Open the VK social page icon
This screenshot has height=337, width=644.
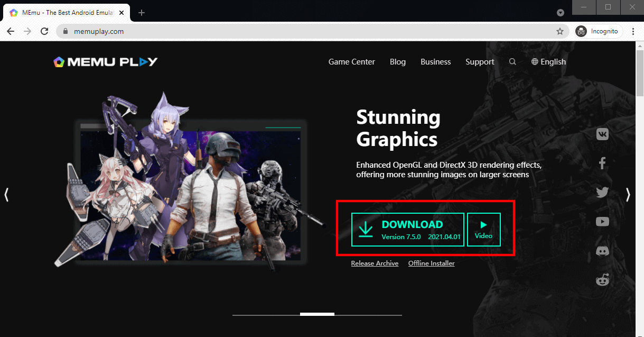602,134
